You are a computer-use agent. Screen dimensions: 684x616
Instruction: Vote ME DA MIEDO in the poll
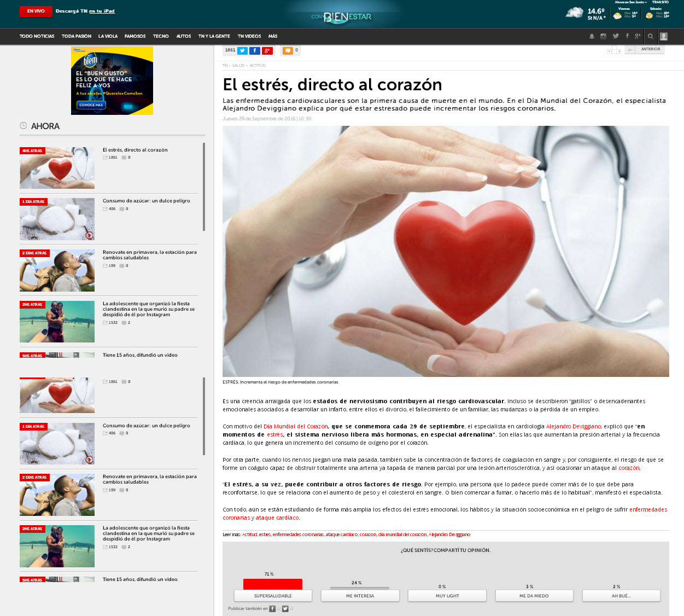tap(534, 596)
